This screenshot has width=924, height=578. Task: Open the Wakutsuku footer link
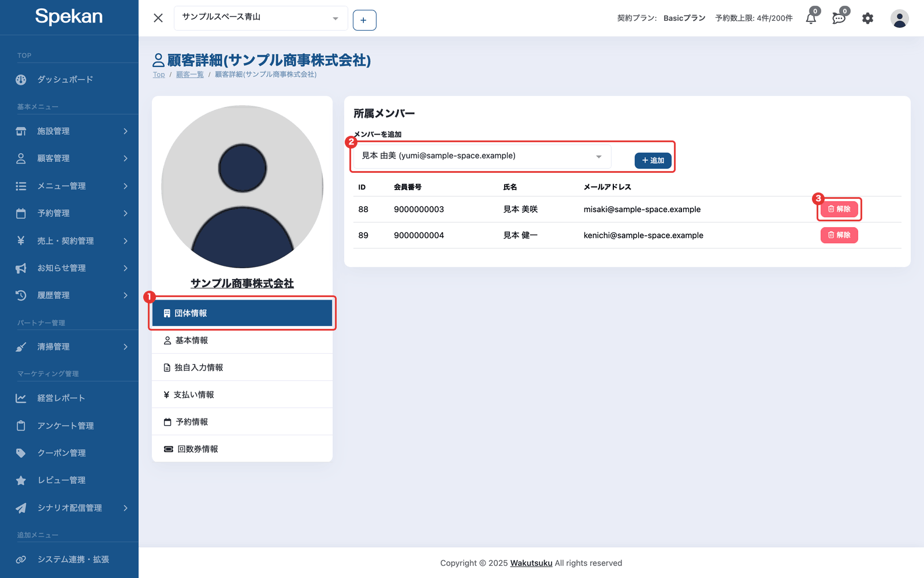[x=531, y=563]
